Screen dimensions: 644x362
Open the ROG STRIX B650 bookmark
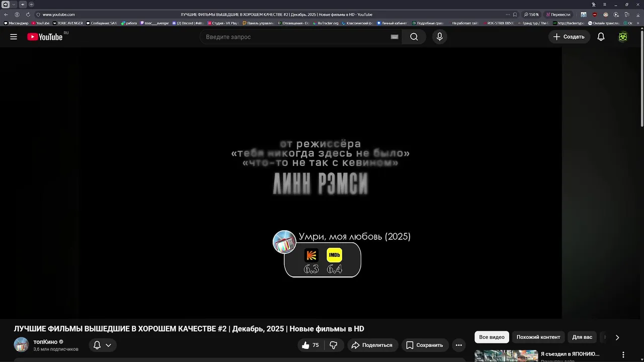(498, 23)
